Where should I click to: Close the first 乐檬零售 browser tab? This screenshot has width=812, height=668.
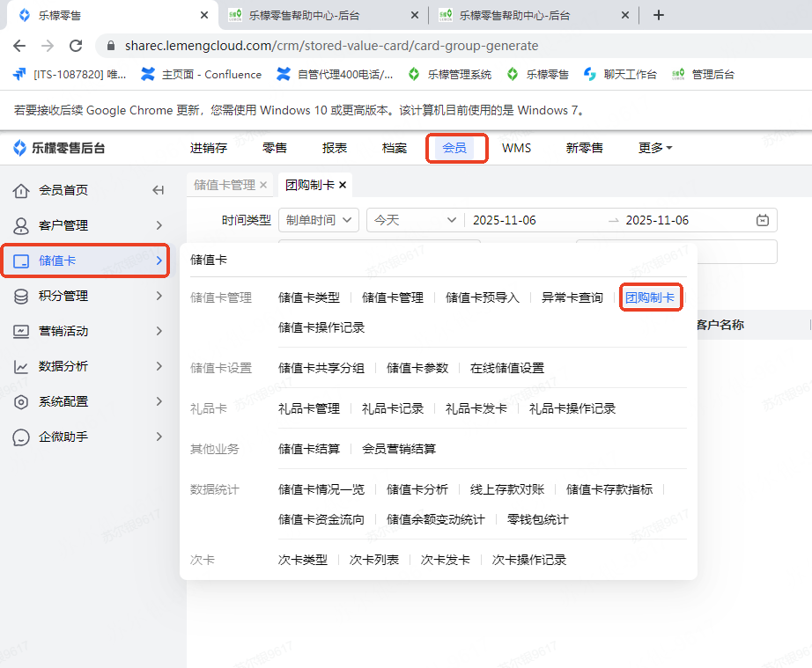(x=204, y=16)
